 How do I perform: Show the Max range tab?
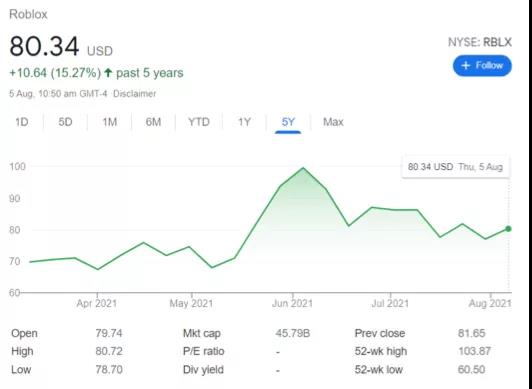(333, 122)
